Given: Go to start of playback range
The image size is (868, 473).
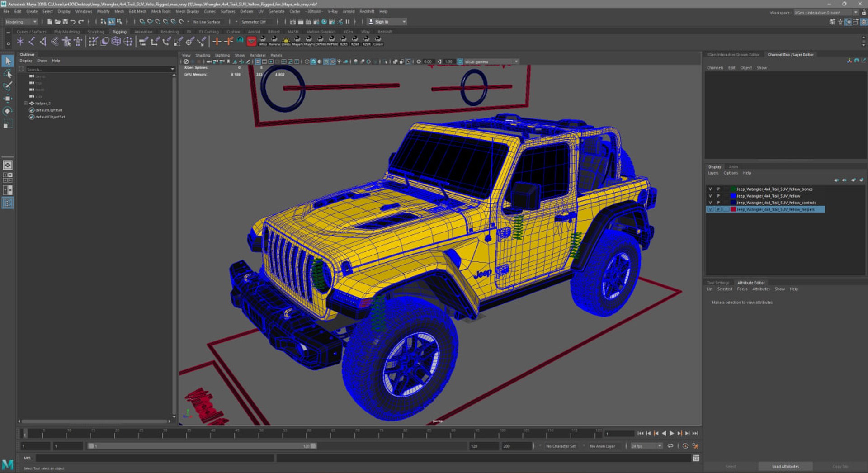Looking at the screenshot, I should point(640,433).
